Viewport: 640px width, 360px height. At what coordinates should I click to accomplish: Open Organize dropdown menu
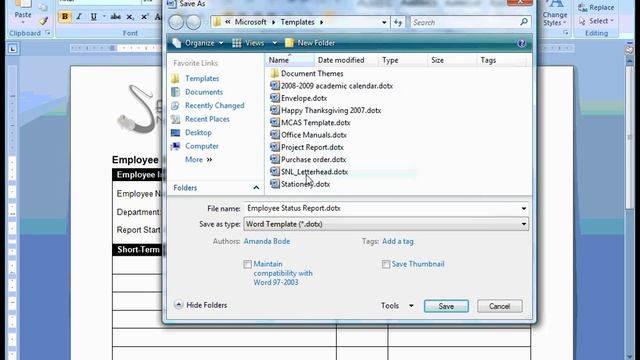(198, 43)
